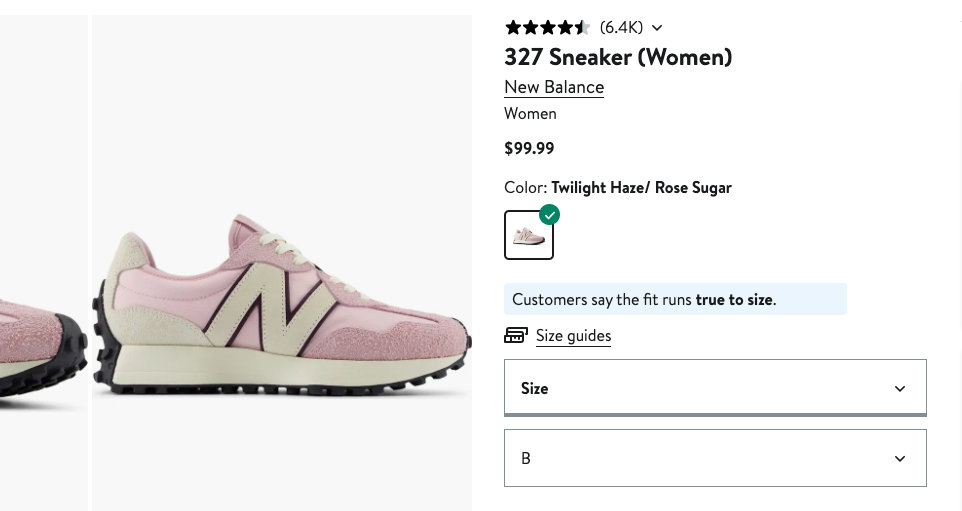Open the Size dropdown
The height and width of the screenshot is (511, 962).
click(714, 388)
